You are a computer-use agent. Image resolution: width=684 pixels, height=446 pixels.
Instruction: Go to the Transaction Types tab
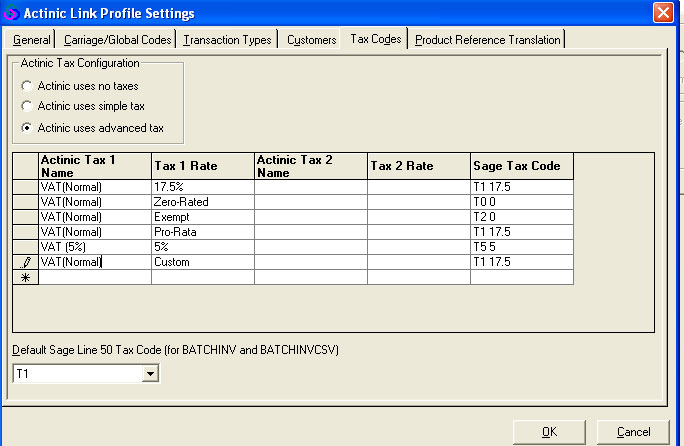tap(227, 40)
